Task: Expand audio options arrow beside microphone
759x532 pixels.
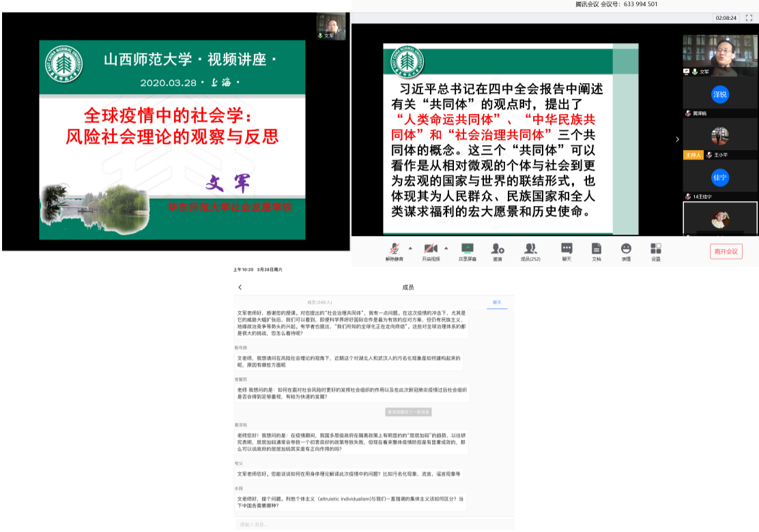Action: (410, 248)
